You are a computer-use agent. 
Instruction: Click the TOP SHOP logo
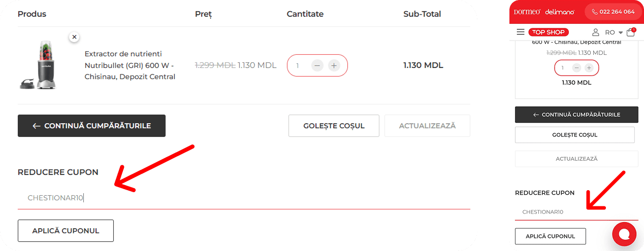coord(549,32)
